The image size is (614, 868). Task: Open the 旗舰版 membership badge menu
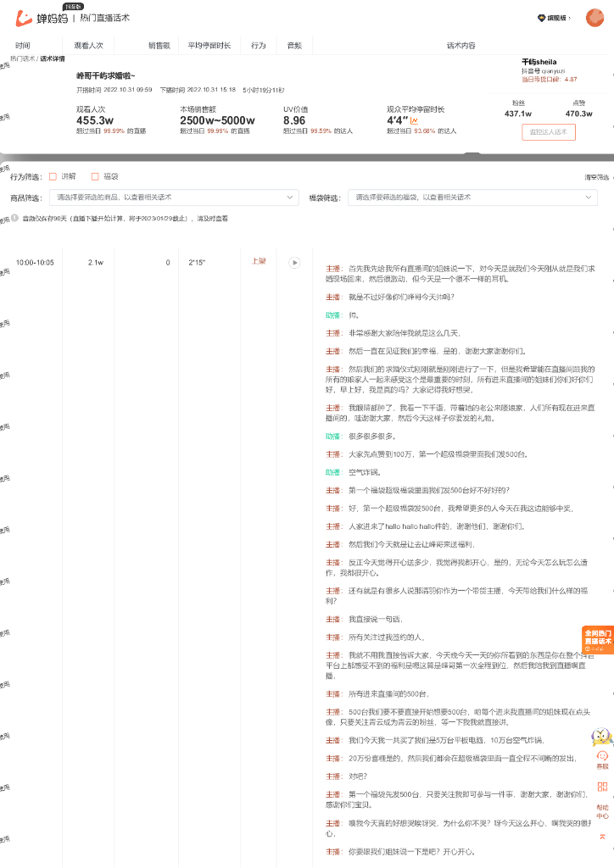(x=554, y=18)
